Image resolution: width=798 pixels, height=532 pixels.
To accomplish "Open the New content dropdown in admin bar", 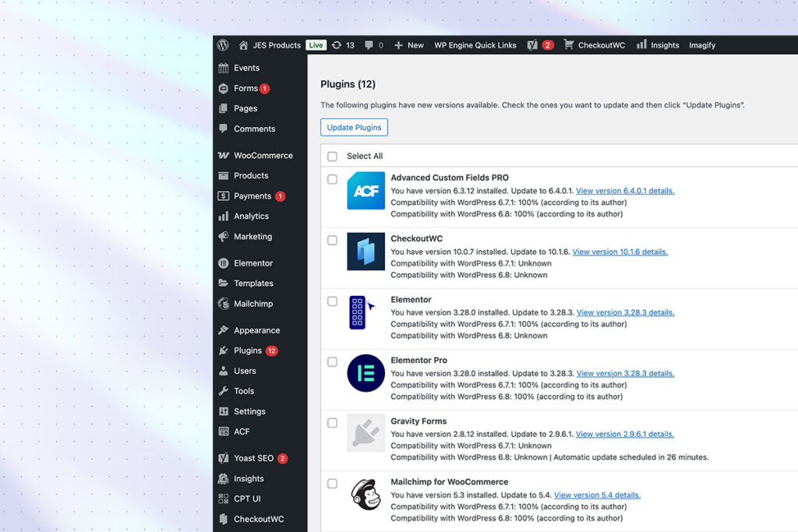I will click(x=409, y=45).
